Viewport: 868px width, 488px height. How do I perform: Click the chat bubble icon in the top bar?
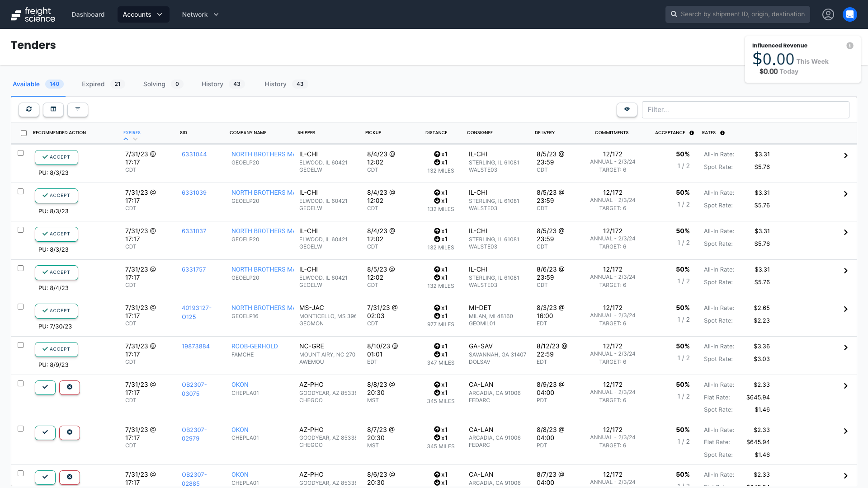coord(849,14)
